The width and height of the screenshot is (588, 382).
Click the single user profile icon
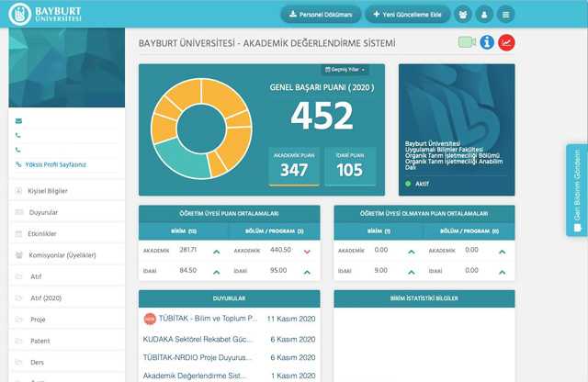pos(482,15)
